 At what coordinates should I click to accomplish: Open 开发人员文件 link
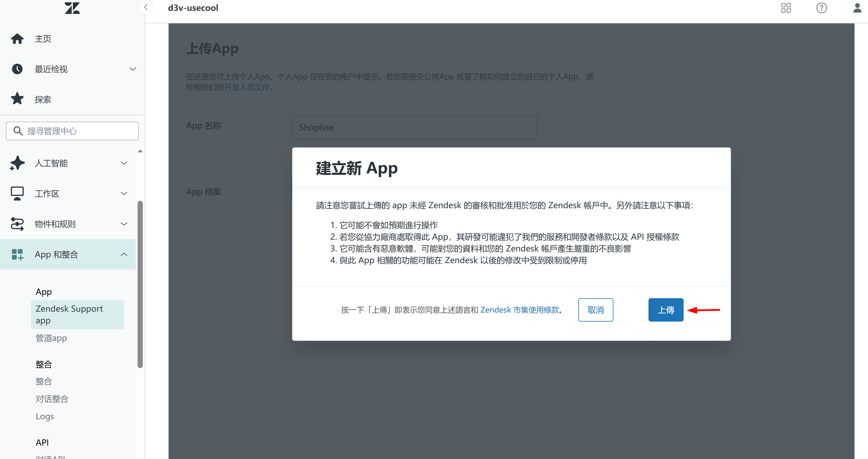click(247, 87)
